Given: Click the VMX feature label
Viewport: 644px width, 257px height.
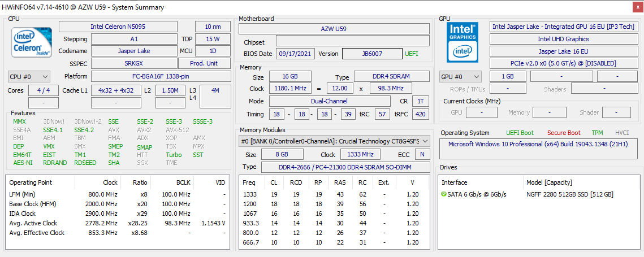Looking at the screenshot, I should point(49,146).
